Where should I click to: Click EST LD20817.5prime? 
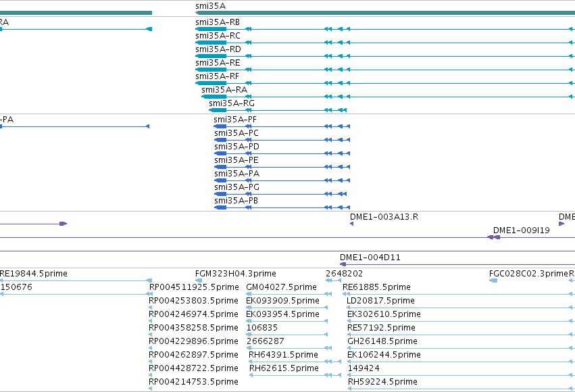[380, 301]
